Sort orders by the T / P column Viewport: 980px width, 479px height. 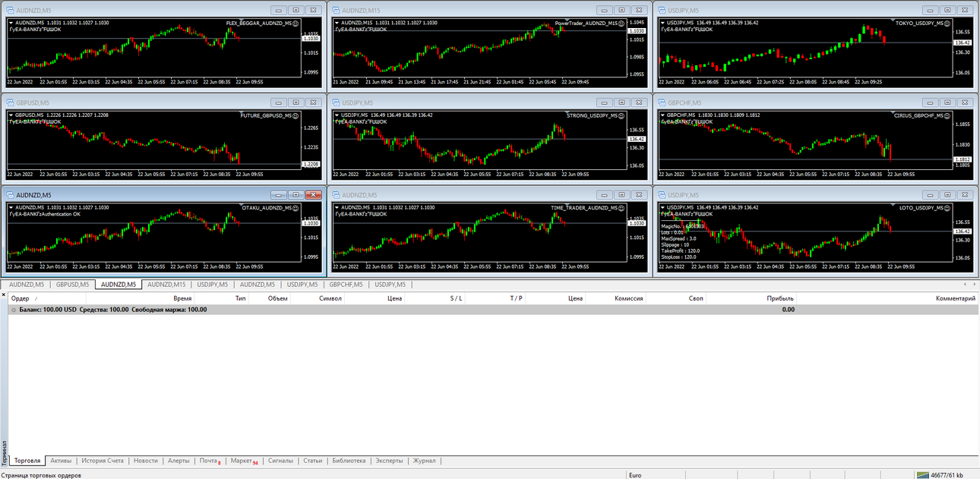click(495, 298)
